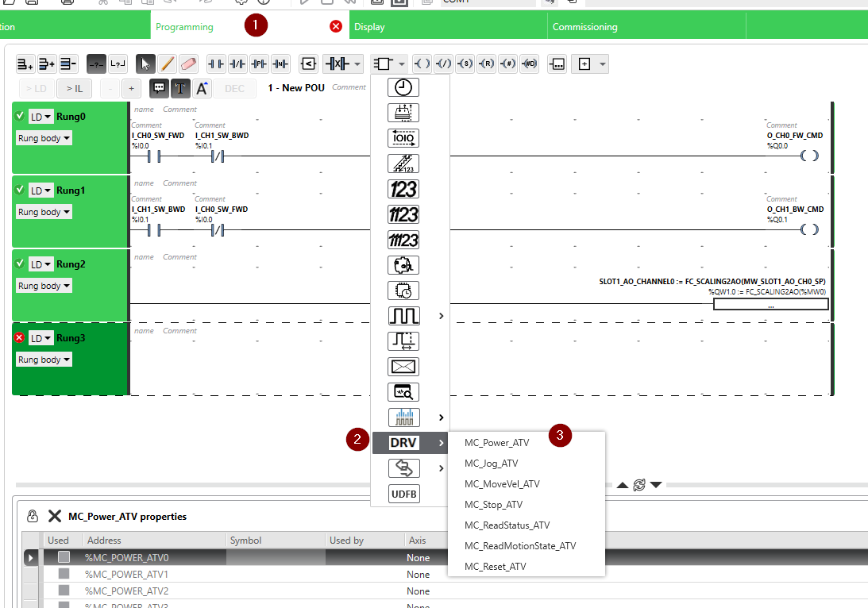Insert a negated coil
Viewport: 868px width, 608px height.
pyautogui.click(x=443, y=64)
